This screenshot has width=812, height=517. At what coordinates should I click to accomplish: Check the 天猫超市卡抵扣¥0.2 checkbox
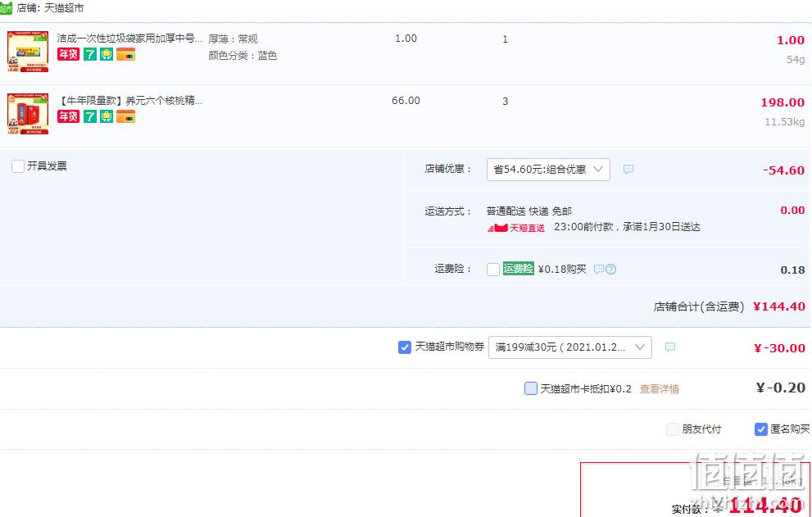point(531,388)
